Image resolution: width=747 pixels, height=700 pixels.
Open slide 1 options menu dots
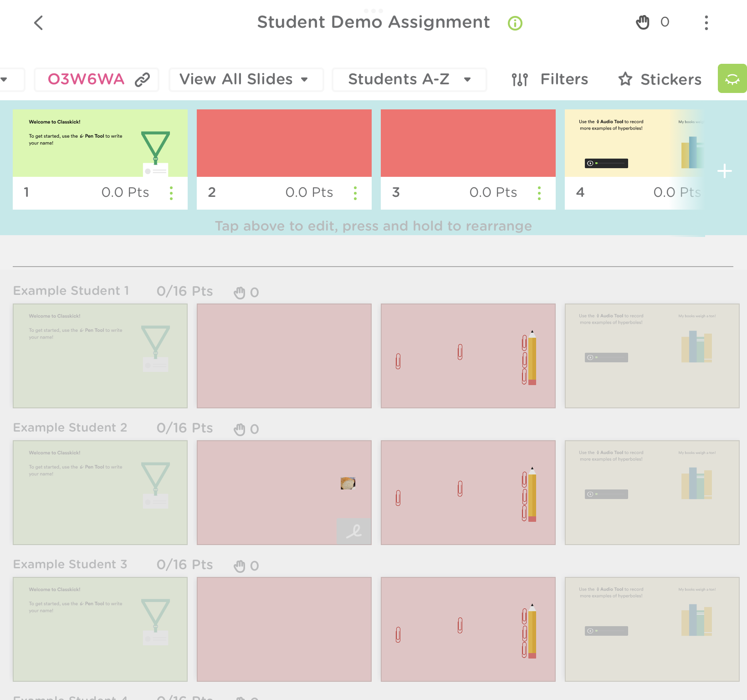pyautogui.click(x=171, y=193)
